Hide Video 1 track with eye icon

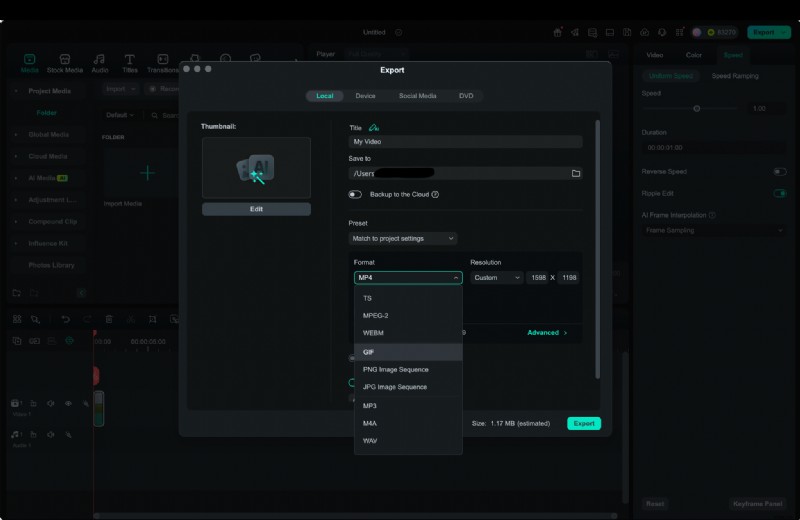coord(68,404)
